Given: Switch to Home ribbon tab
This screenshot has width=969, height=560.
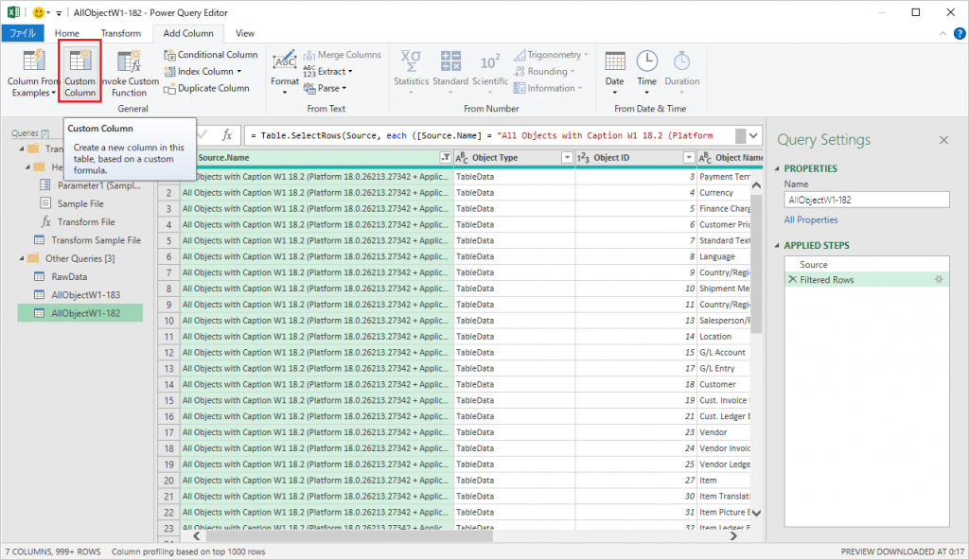Looking at the screenshot, I should coord(67,33).
